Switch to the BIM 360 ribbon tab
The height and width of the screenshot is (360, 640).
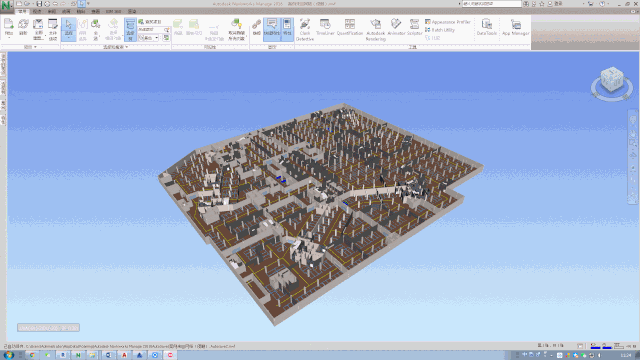click(113, 11)
